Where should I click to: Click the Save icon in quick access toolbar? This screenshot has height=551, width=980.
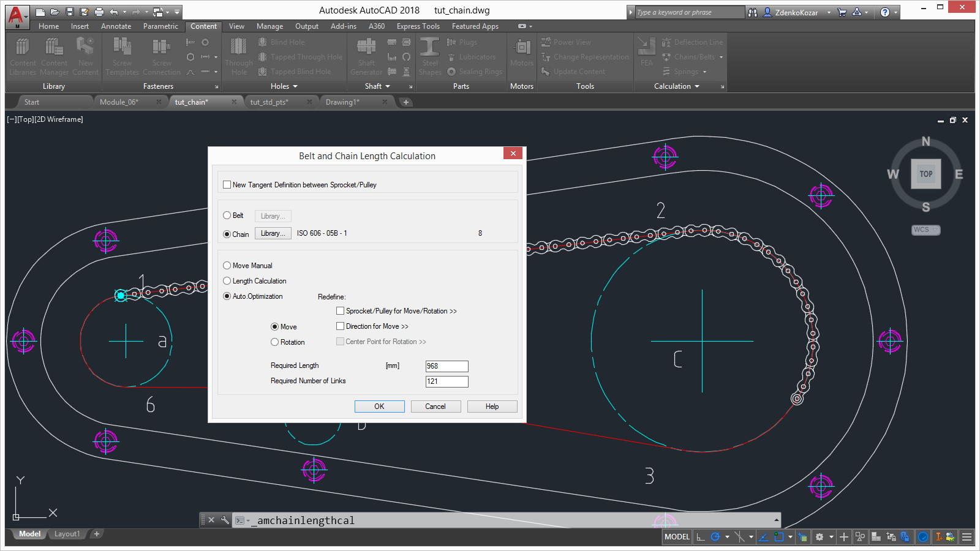69,12
